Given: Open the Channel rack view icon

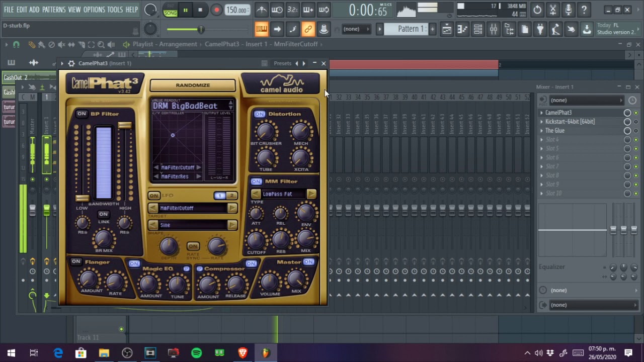Looking at the screenshot, I should tap(478, 30).
